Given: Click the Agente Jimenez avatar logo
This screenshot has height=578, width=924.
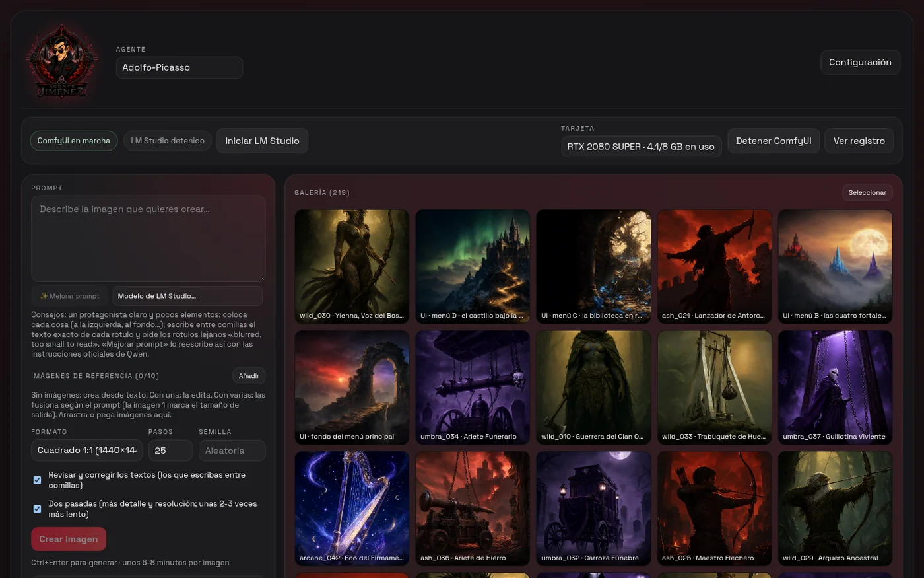Looking at the screenshot, I should click(62, 62).
